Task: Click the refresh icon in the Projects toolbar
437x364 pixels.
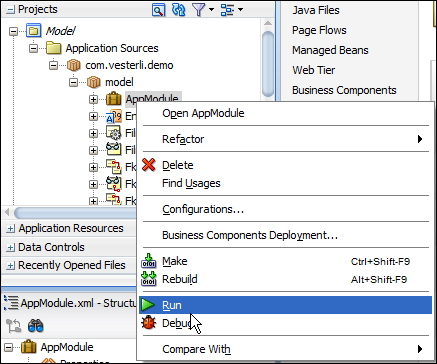Action: tap(178, 10)
